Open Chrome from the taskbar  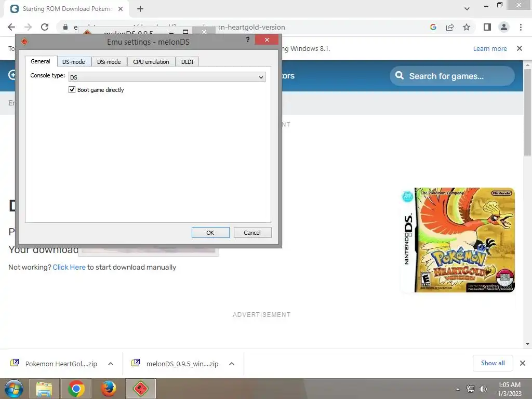pyautogui.click(x=76, y=389)
